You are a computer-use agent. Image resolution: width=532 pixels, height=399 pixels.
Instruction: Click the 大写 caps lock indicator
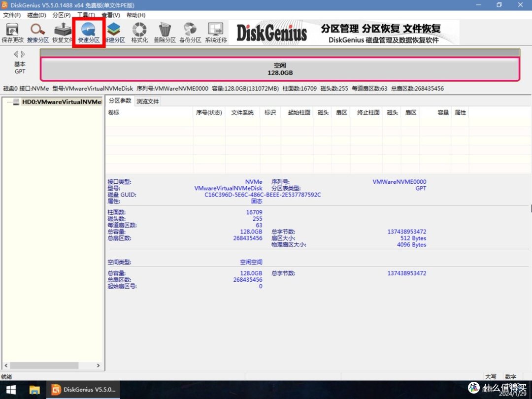click(491, 377)
